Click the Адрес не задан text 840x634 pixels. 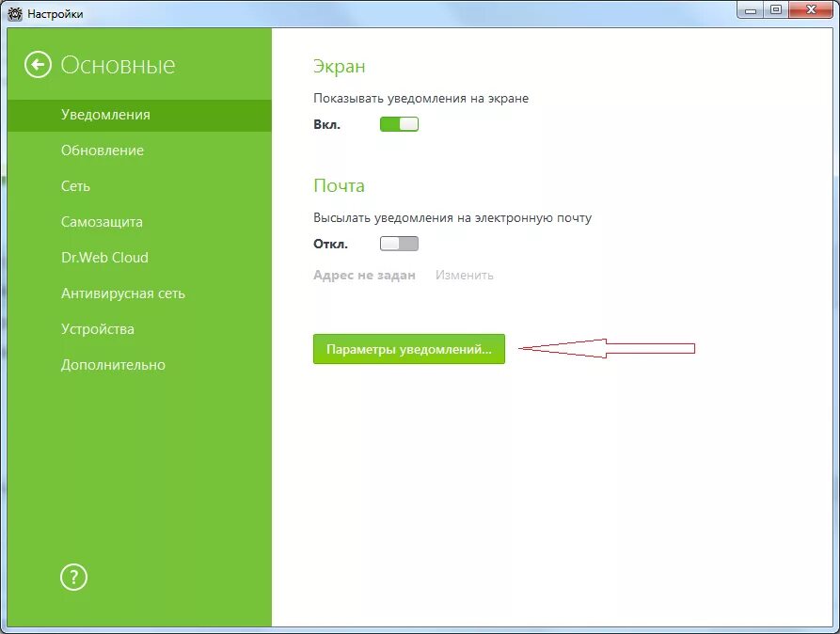[364, 275]
